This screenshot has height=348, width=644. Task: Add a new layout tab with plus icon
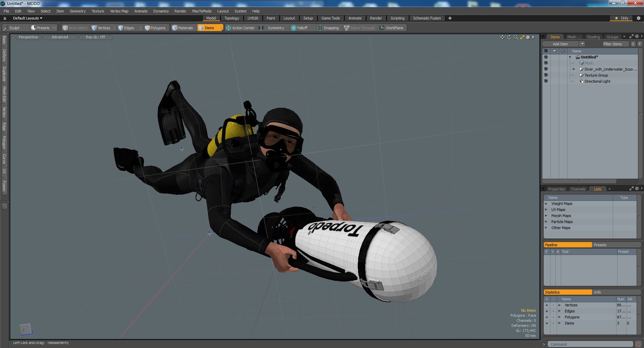pos(450,18)
